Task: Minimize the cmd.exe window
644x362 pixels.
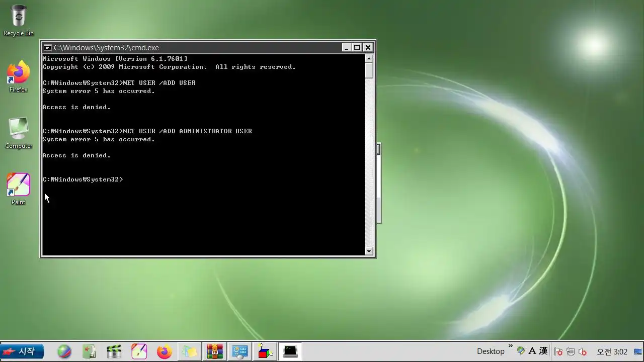Action: tap(346, 47)
